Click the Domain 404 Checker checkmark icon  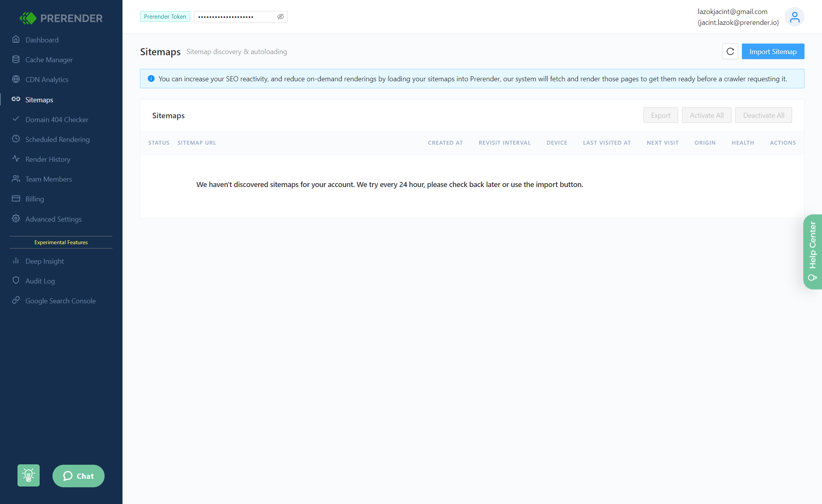click(x=16, y=119)
